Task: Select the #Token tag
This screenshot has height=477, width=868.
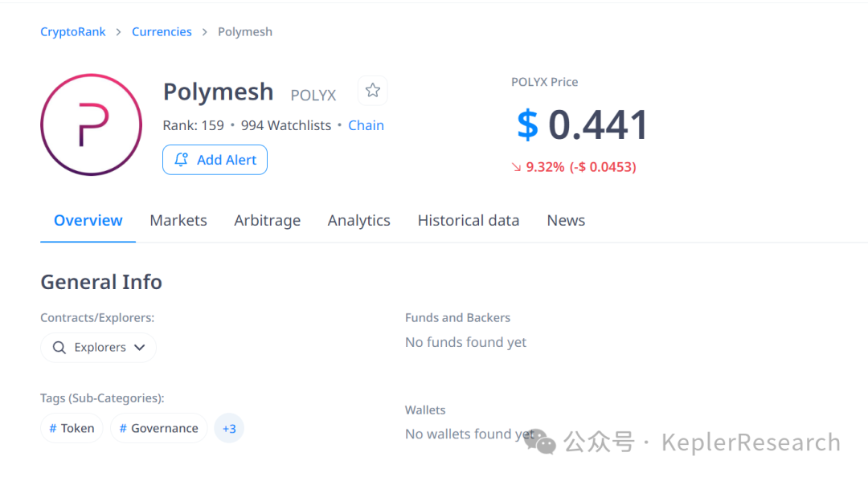Action: 72,428
